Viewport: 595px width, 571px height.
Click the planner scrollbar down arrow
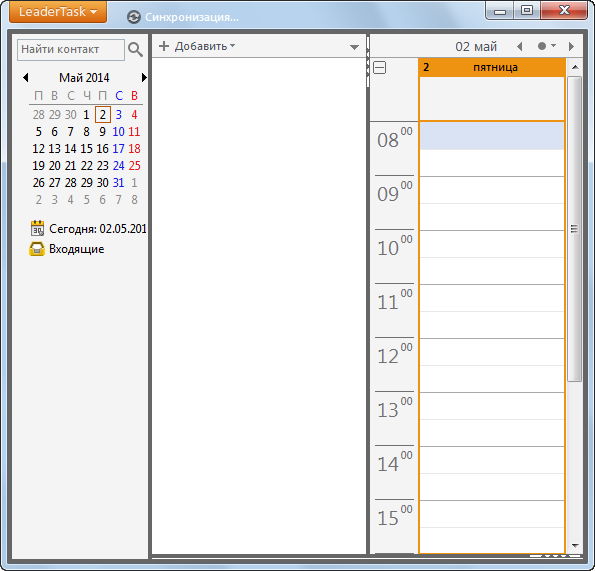[x=575, y=546]
